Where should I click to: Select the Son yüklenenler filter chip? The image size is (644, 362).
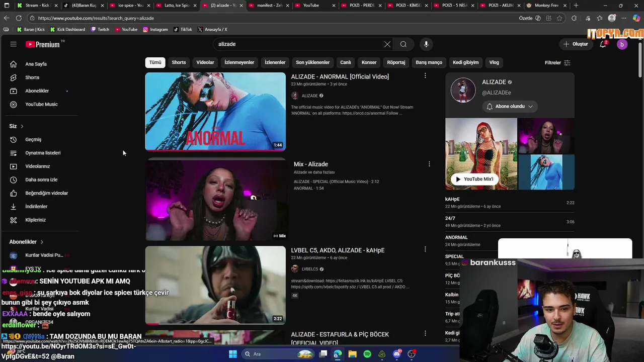pos(312,62)
